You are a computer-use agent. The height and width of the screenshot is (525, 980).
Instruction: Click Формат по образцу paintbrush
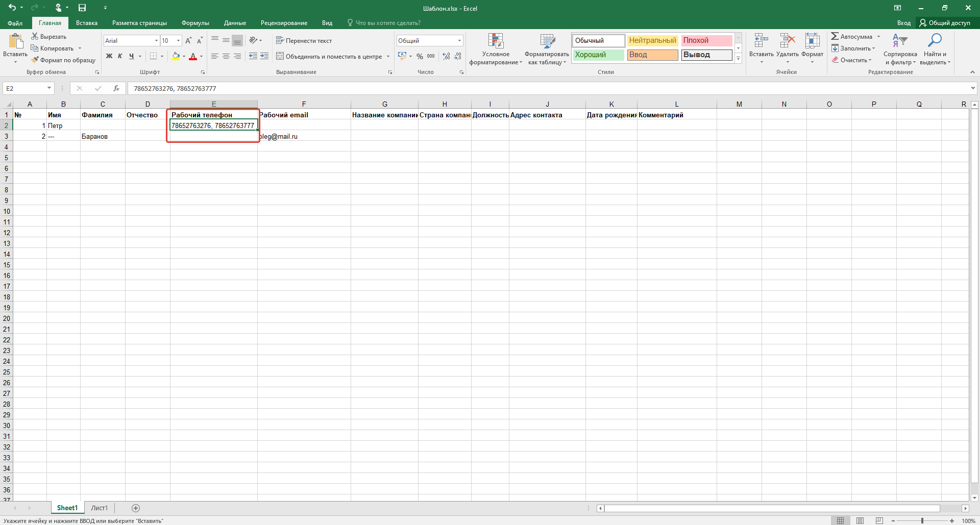tap(63, 60)
